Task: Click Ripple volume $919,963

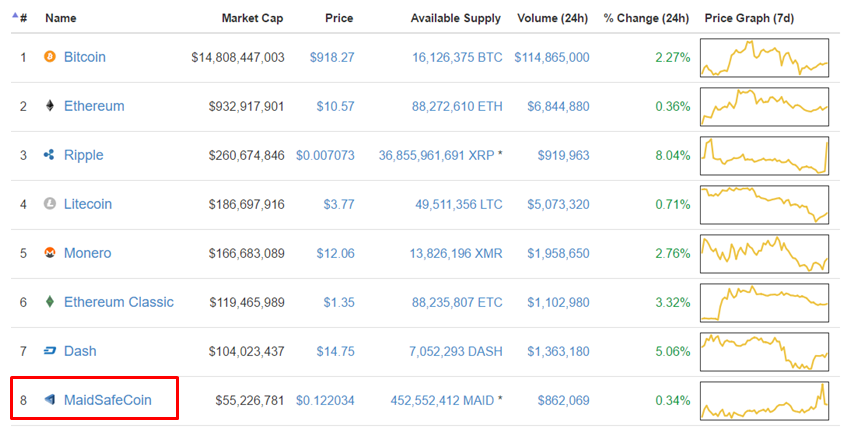Action: point(564,156)
